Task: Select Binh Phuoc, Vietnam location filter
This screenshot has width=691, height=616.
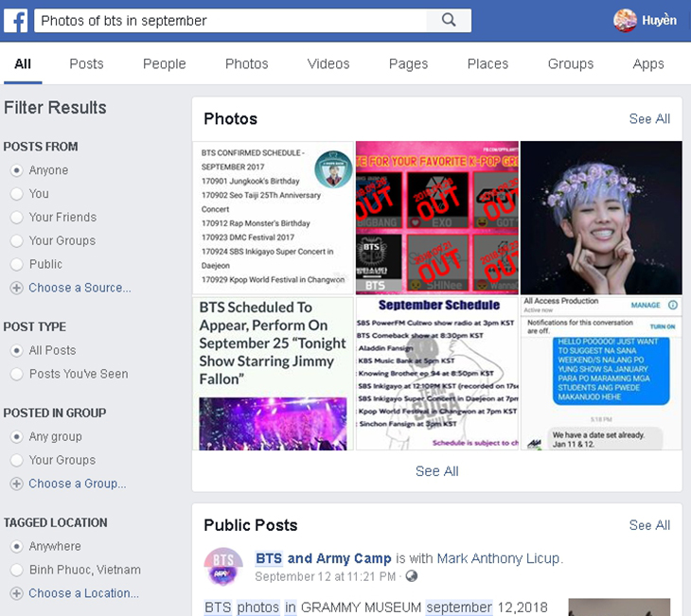Action: [17, 570]
